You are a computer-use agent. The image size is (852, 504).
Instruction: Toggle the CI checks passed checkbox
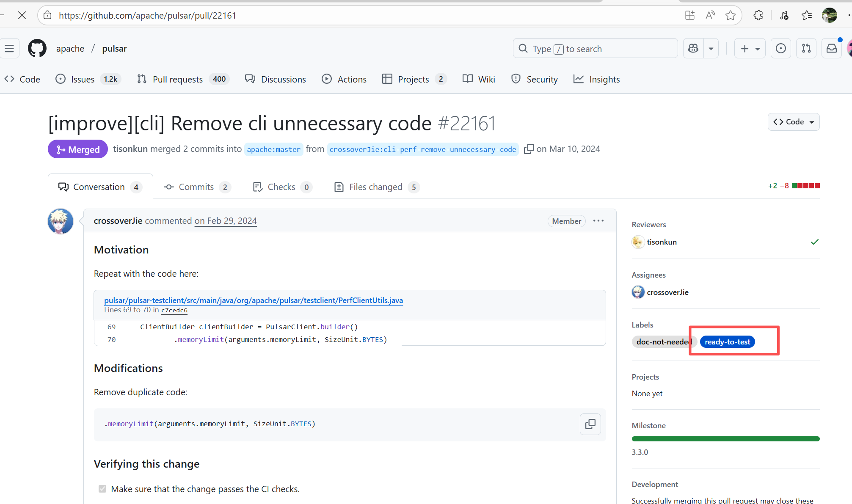(102, 489)
